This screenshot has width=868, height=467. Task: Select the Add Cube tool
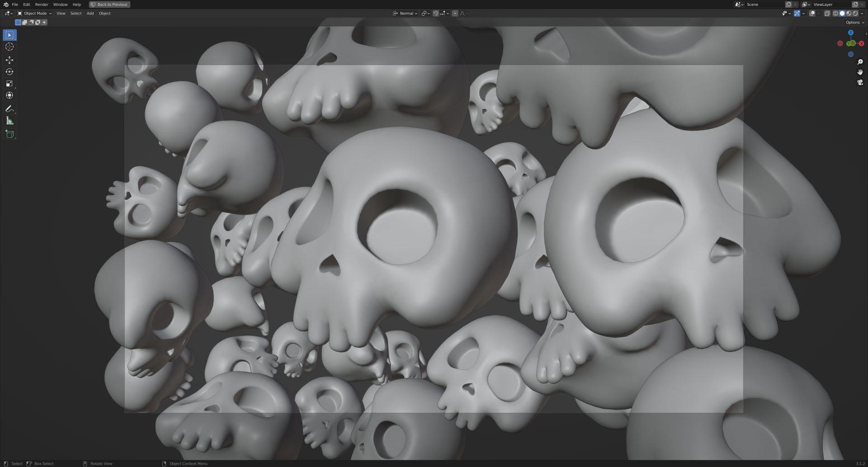pyautogui.click(x=9, y=134)
